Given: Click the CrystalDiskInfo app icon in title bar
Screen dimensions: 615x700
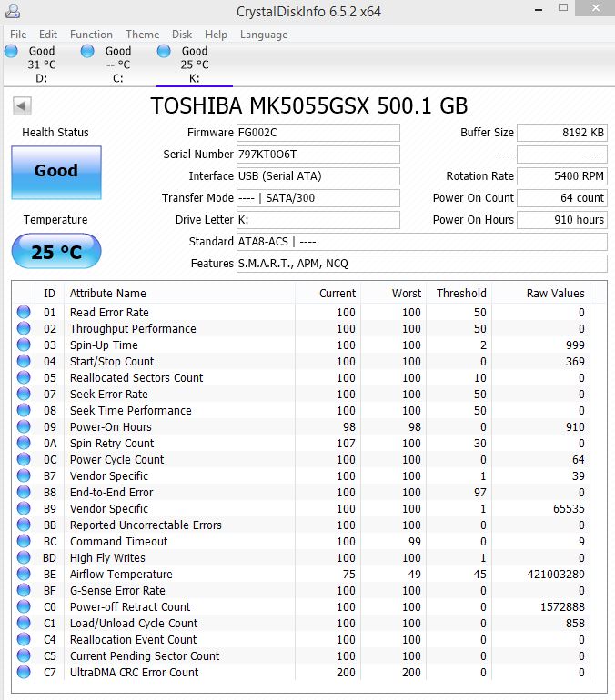Looking at the screenshot, I should [x=13, y=11].
